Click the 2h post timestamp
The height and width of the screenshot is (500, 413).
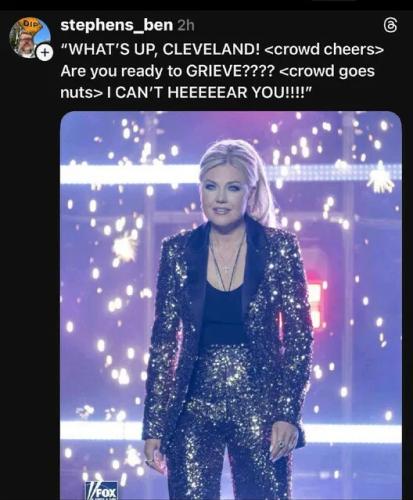click(185, 26)
